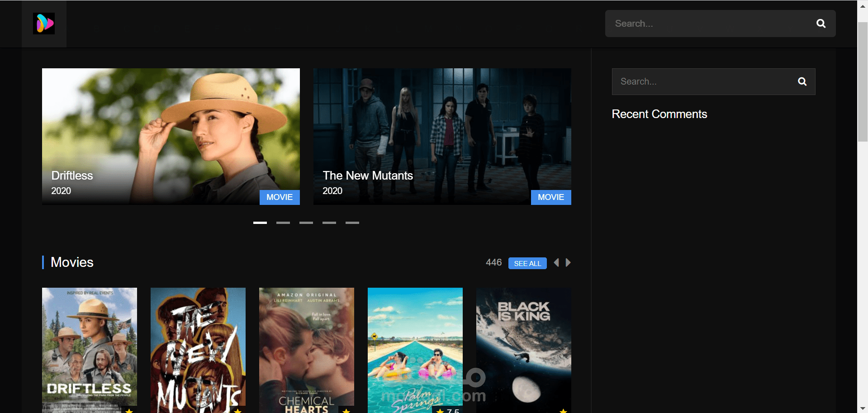Click the site logo in the header
The height and width of the screenshot is (413, 868).
44,24
